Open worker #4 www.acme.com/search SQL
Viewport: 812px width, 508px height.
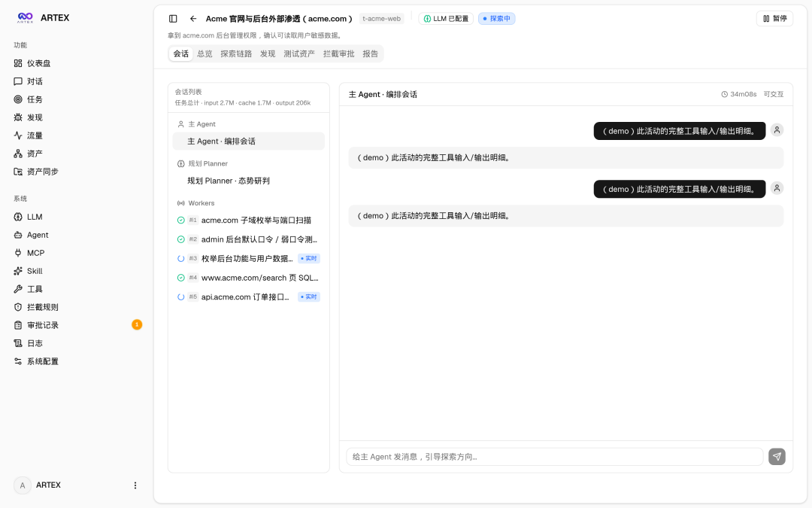(249, 278)
